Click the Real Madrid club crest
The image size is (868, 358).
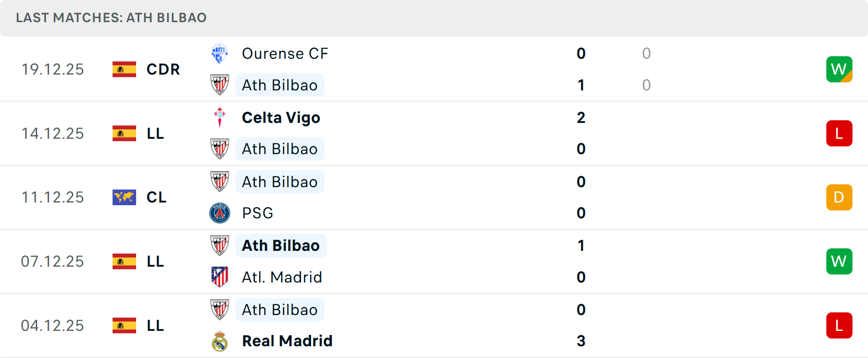[x=220, y=341]
